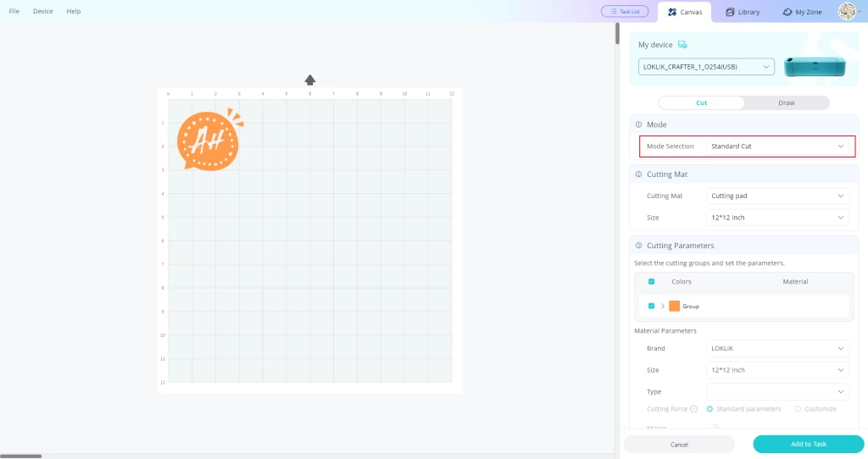Viewport: 868px width, 459px height.
Task: Click the Add to Task button
Action: 808,444
